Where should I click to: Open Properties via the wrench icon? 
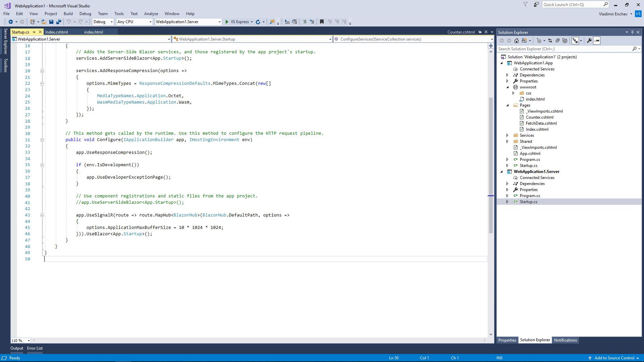(x=589, y=41)
